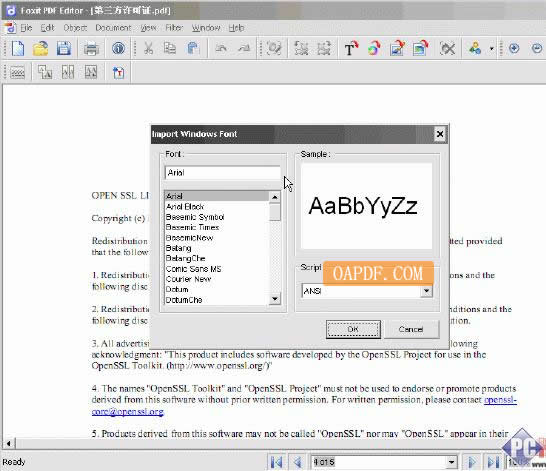Open the Window menu
Screen dimensions: 546x471
pos(206,28)
